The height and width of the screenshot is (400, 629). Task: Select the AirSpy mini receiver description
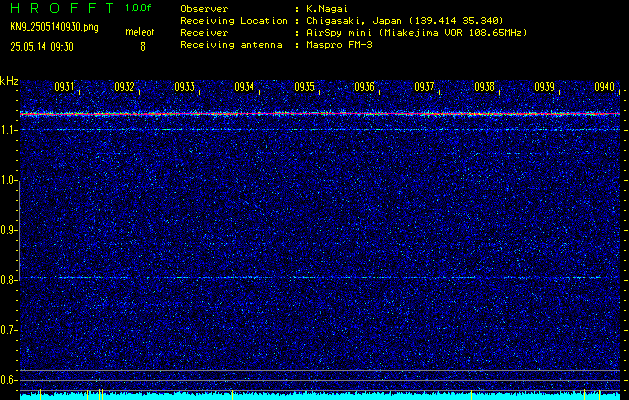coord(416,32)
